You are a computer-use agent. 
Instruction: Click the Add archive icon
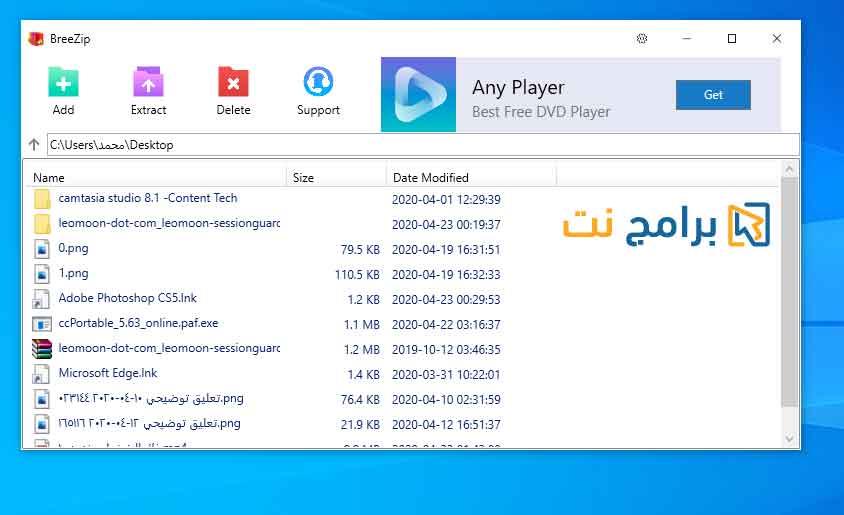63,82
